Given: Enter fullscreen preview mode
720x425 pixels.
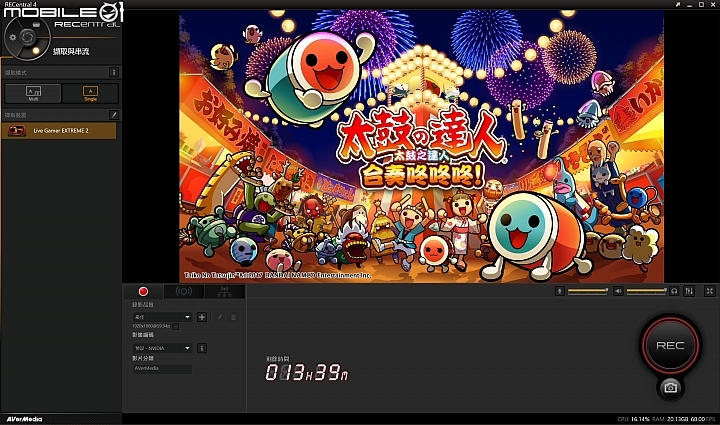Looking at the screenshot, I should (710, 291).
